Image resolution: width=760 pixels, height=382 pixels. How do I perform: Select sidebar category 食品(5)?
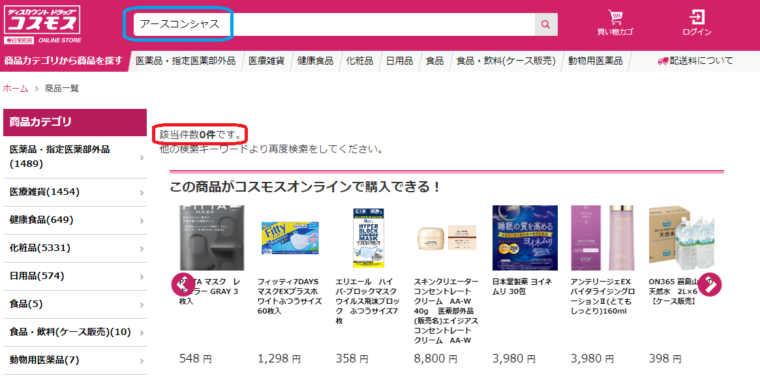75,304
